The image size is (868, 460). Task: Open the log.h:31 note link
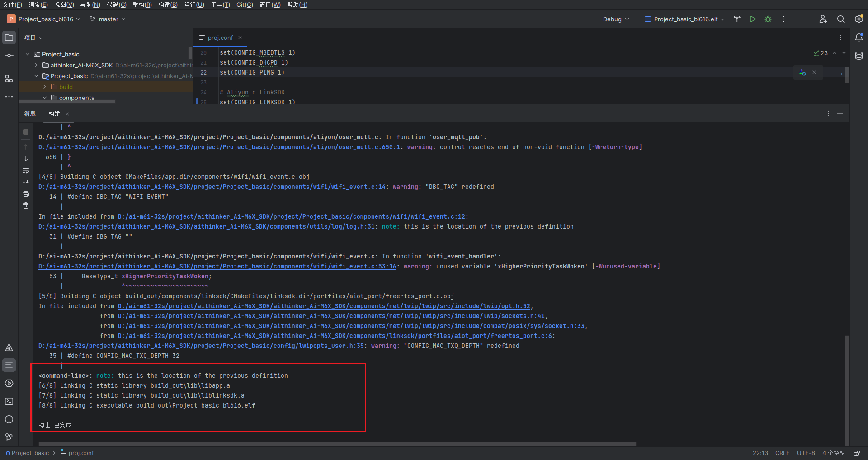pos(207,226)
